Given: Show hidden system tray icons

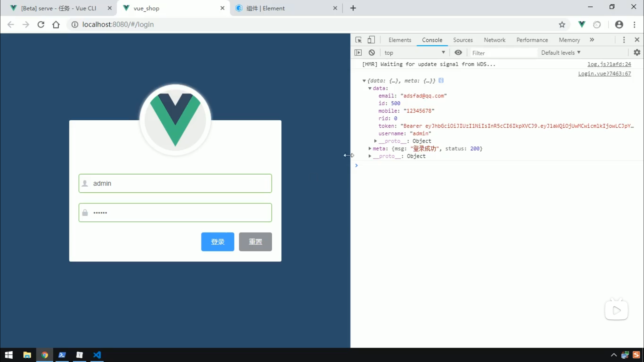Looking at the screenshot, I should 614,355.
